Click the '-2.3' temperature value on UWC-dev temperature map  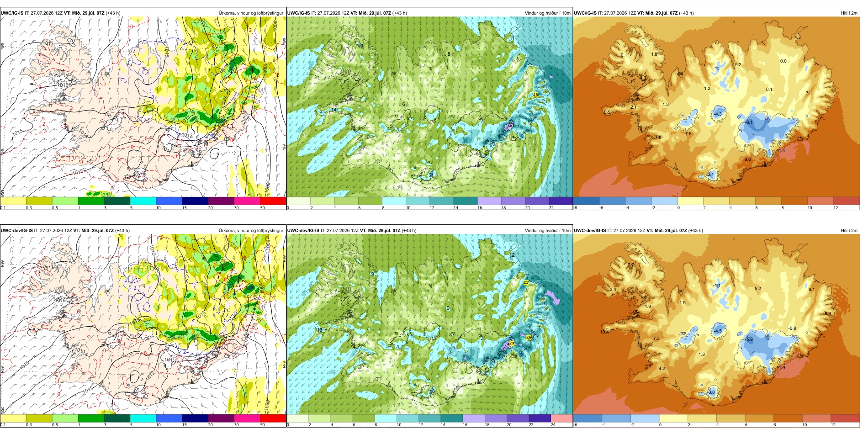click(683, 334)
